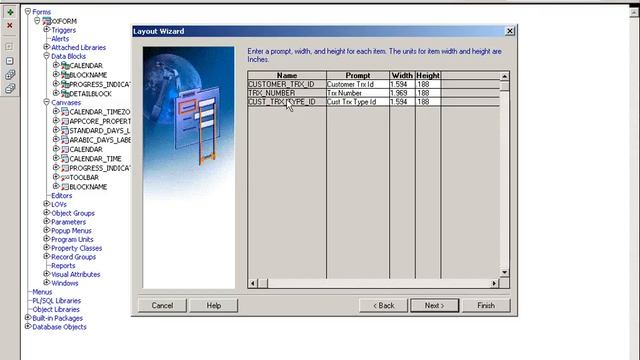Click the grid's scroll up arrow
This screenshot has width=640, height=360.
point(504,76)
